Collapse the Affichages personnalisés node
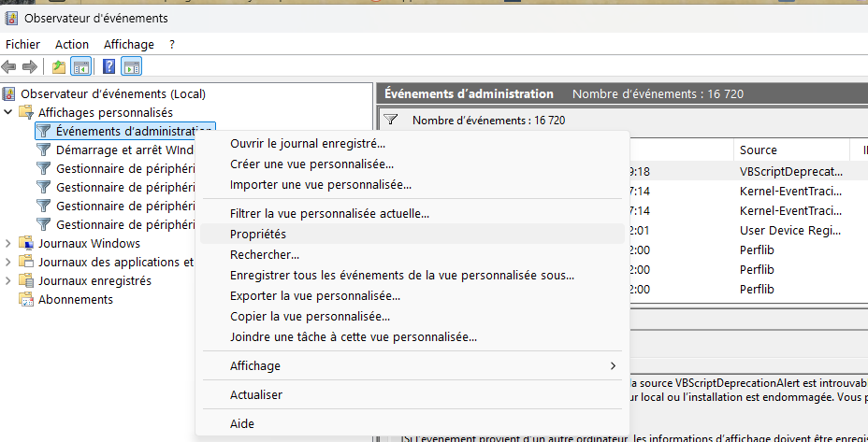The height and width of the screenshot is (442, 868). (8, 112)
